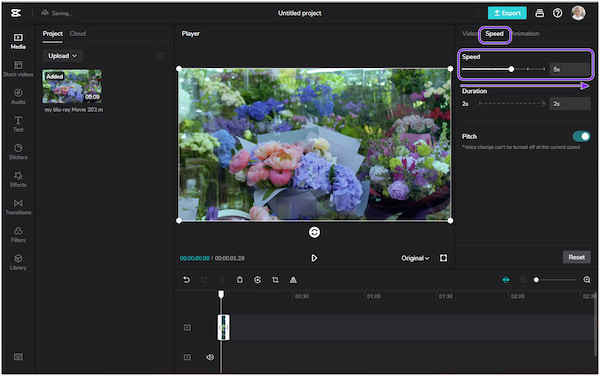
Task: Click the CapCut logo icon
Action: point(16,13)
